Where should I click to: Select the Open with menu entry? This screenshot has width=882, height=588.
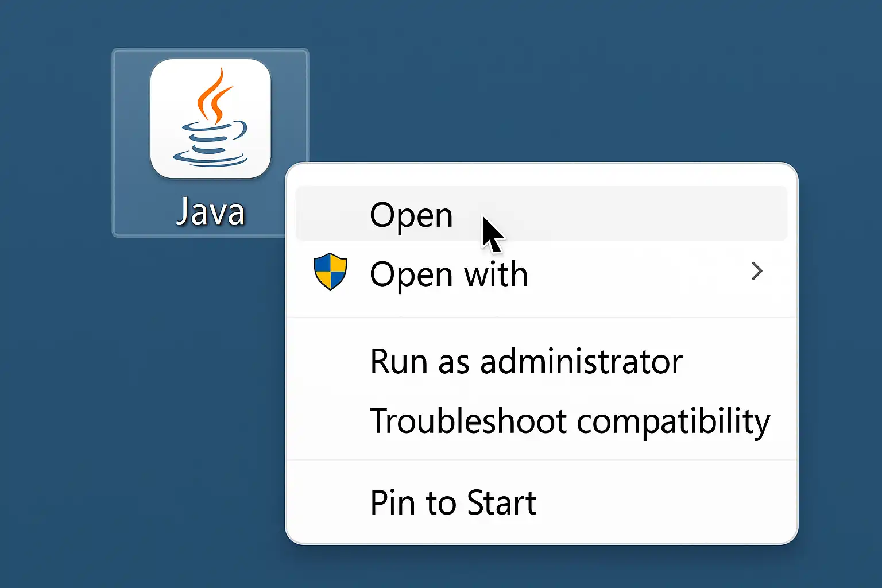point(448,274)
